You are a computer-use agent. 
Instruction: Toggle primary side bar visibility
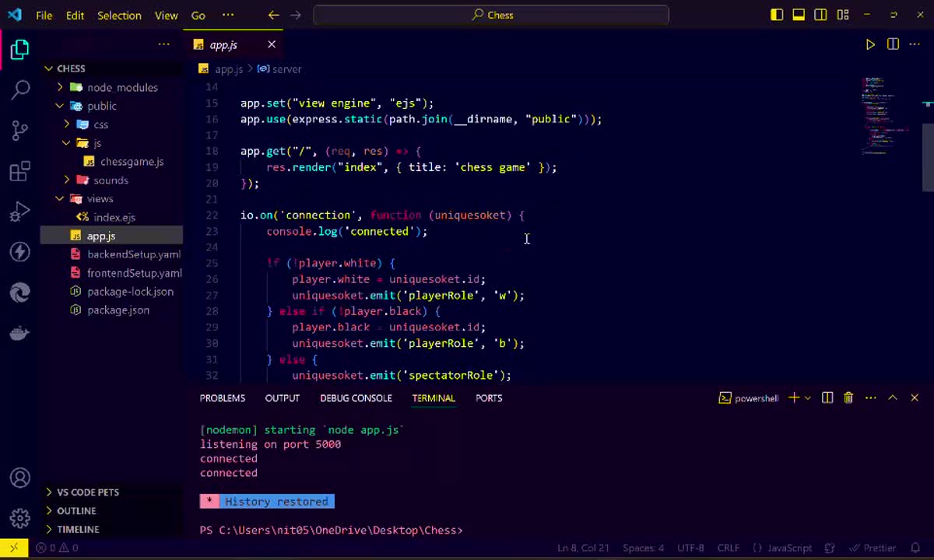click(777, 15)
